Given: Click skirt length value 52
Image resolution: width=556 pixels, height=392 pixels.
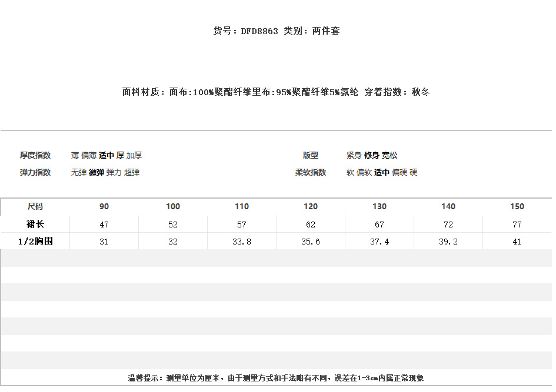Looking at the screenshot, I should [173, 225].
